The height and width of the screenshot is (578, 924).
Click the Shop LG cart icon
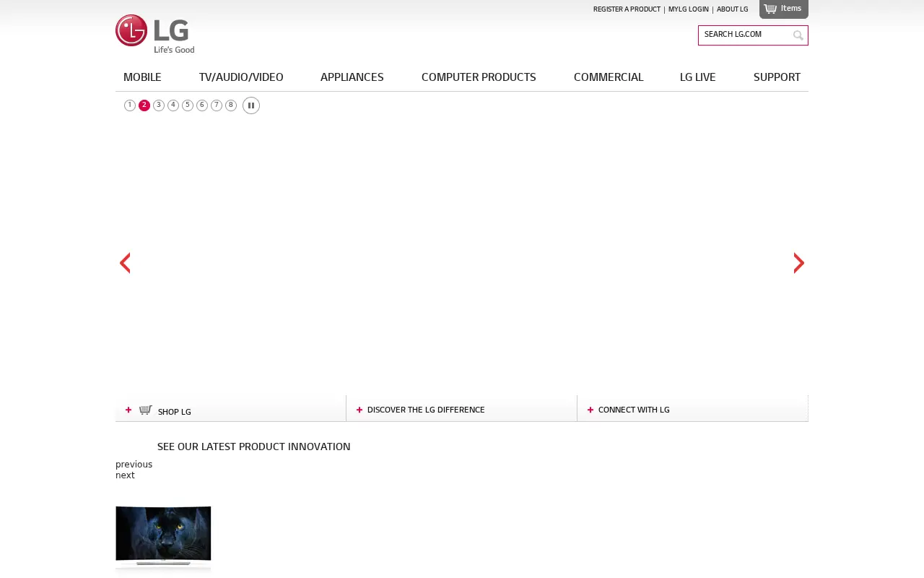pyautogui.click(x=146, y=410)
